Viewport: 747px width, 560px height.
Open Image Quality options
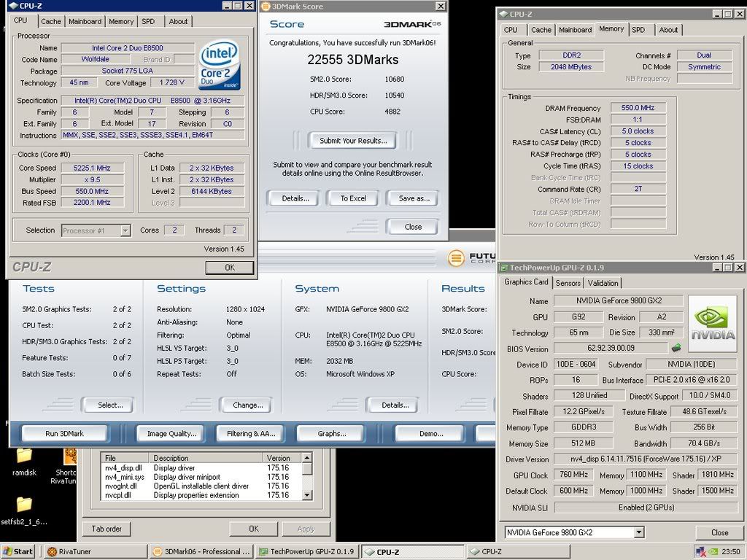click(171, 433)
